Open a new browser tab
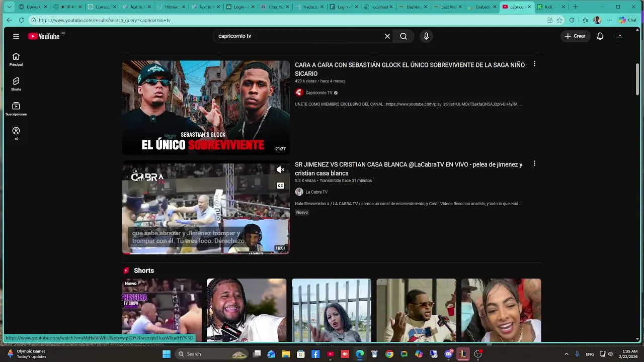This screenshot has width=644, height=362. coord(575,7)
